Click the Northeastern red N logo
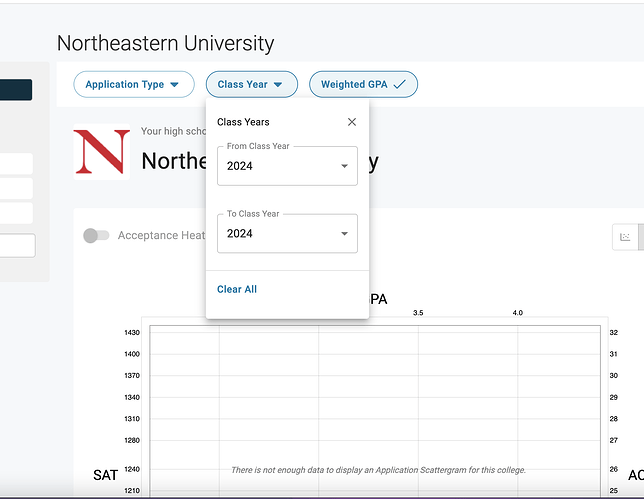Screen dimensions: 644x499 [x=102, y=152]
